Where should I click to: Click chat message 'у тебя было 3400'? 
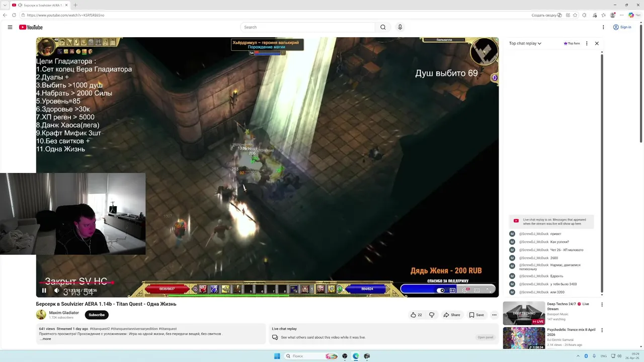click(x=563, y=284)
